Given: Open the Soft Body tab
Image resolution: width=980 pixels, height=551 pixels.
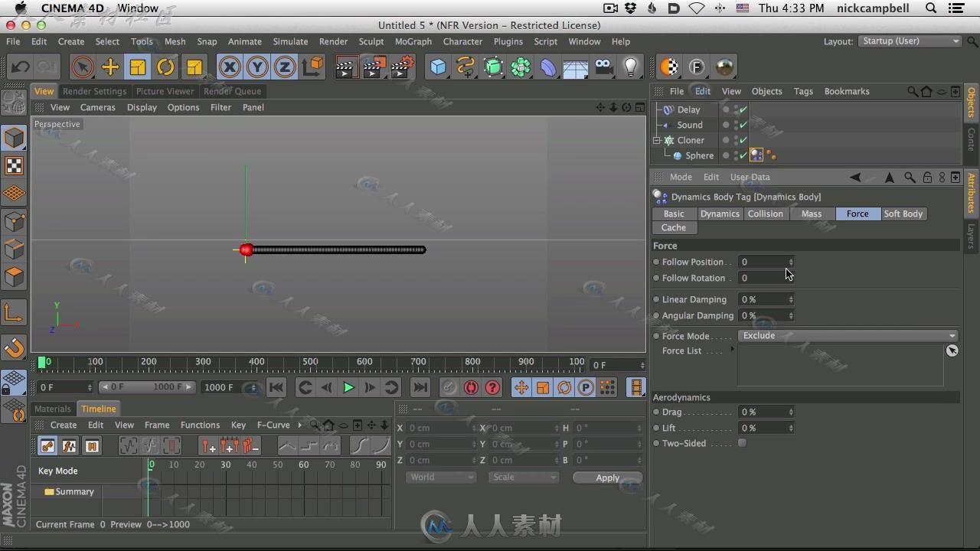Looking at the screenshot, I should click(903, 214).
